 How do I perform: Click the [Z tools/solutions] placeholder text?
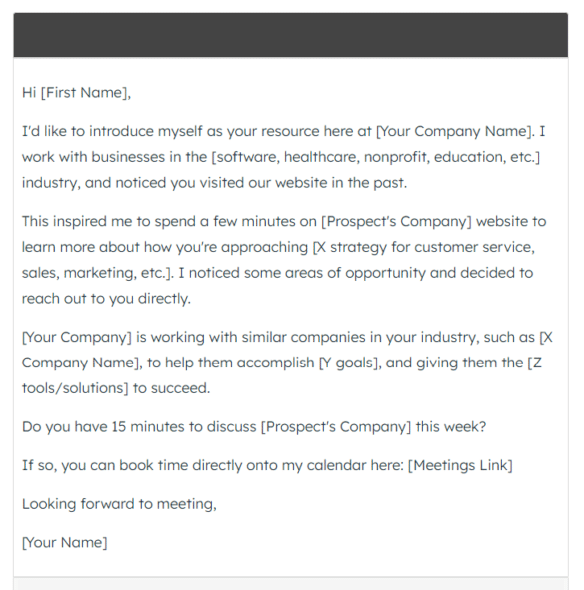(x=281, y=375)
